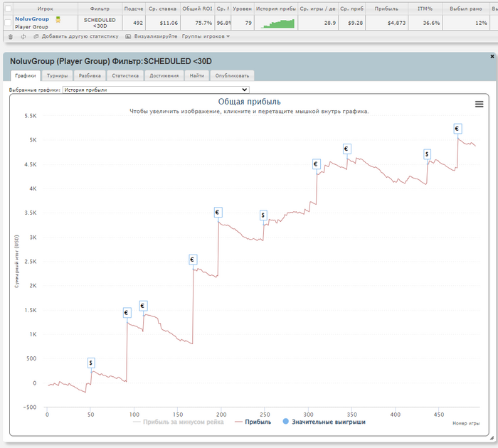The width and height of the screenshot is (498, 448).
Task: Click Добавить другую статистику
Action: pyautogui.click(x=80, y=36)
